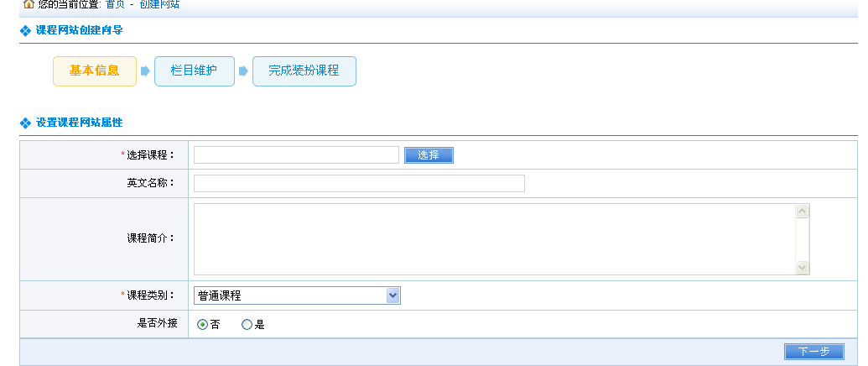The width and height of the screenshot is (868, 366).
Task: Open the 首页 breadcrumb link
Action: pyautogui.click(x=115, y=4)
